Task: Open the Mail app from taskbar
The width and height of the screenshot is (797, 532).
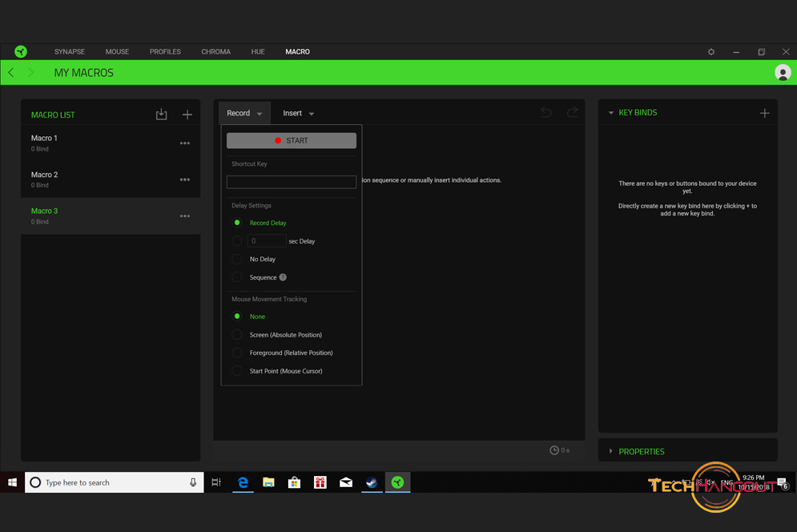Action: click(x=346, y=482)
